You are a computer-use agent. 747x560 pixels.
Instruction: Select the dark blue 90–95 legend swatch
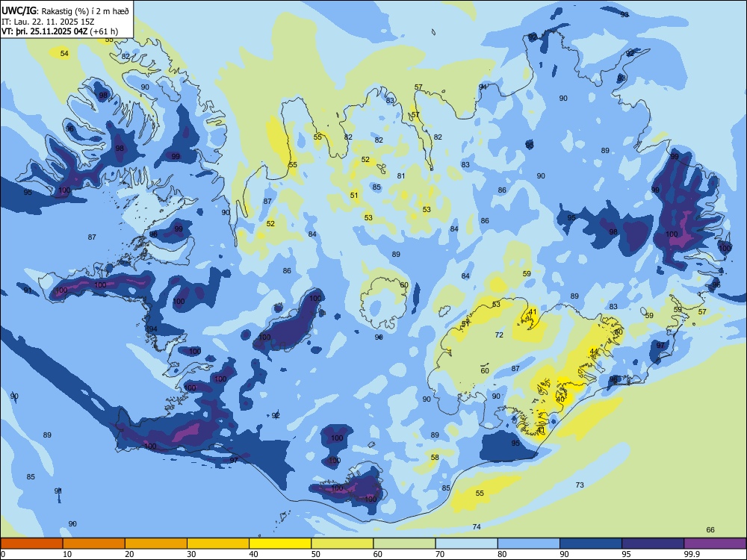(x=591, y=544)
